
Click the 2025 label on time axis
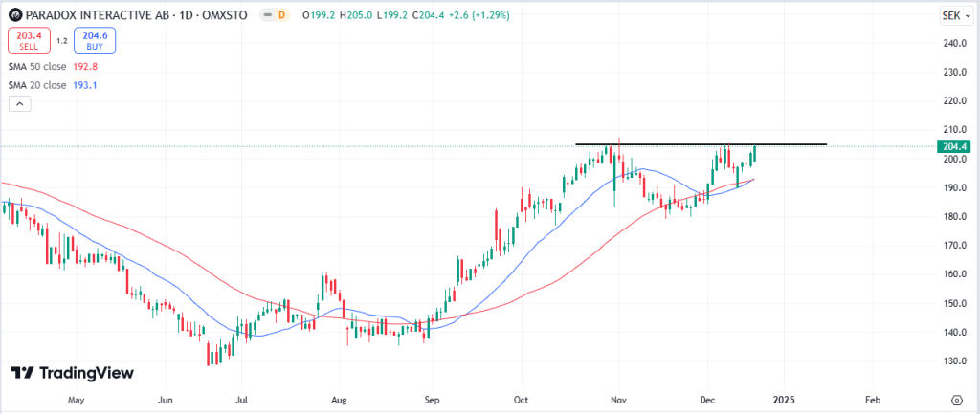point(784,398)
